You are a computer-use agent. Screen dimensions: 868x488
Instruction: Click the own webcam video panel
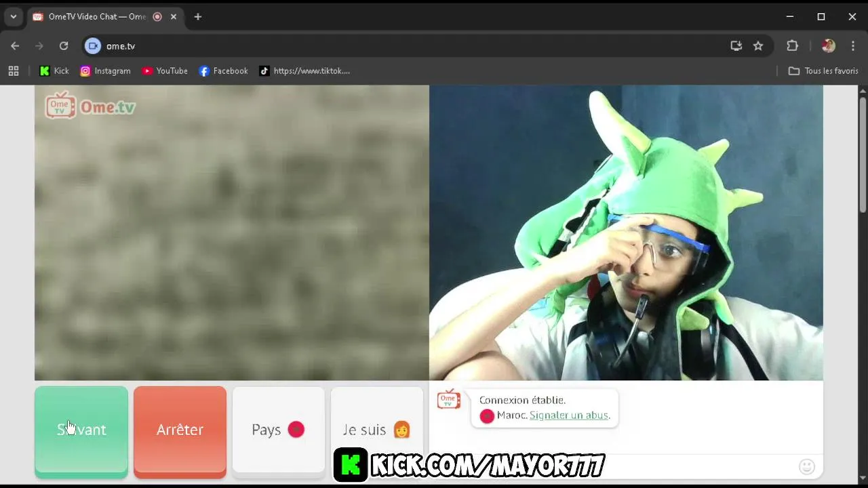point(626,232)
